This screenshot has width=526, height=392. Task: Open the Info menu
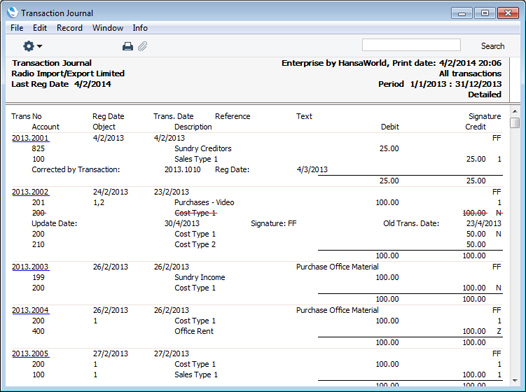coord(140,28)
